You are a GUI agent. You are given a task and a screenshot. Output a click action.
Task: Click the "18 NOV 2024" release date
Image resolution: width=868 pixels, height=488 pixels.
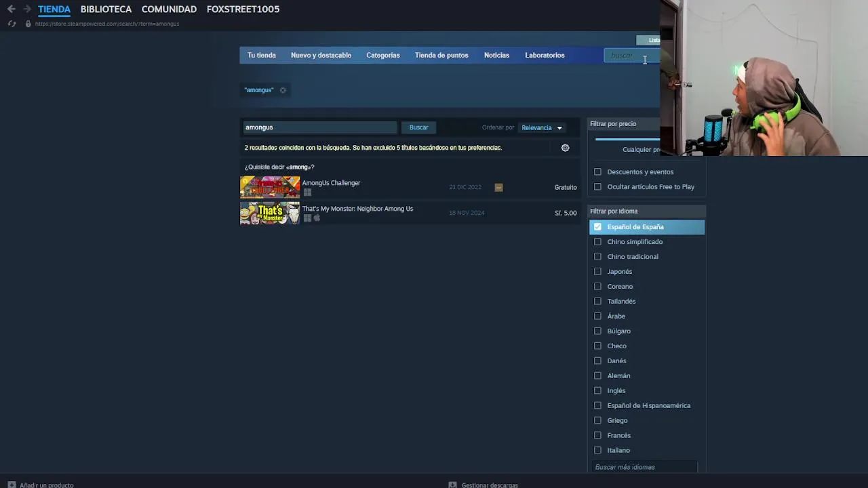(x=467, y=213)
